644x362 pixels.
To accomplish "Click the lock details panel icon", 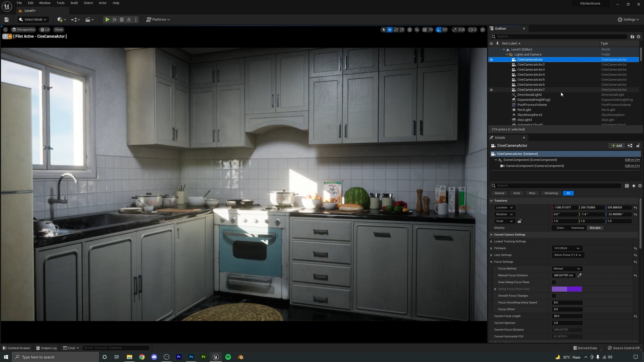I will [638, 146].
